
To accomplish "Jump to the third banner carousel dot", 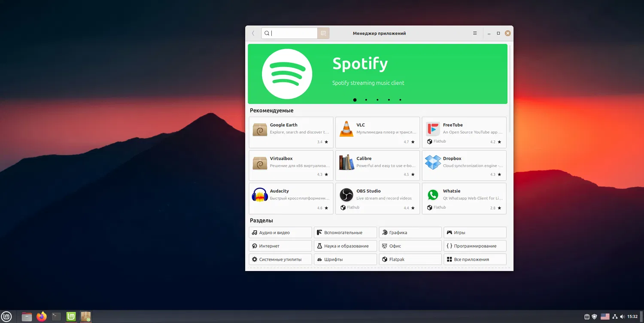I will (x=377, y=100).
